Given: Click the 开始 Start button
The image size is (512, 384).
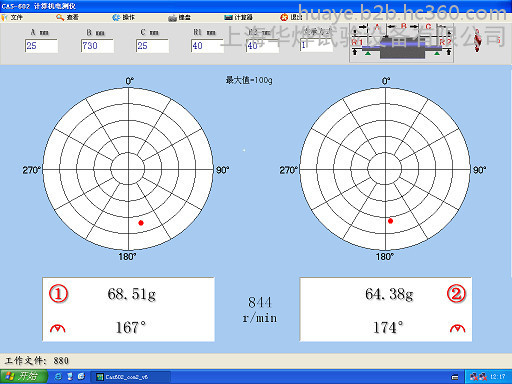Looking at the screenshot, I should pyautogui.click(x=24, y=377).
